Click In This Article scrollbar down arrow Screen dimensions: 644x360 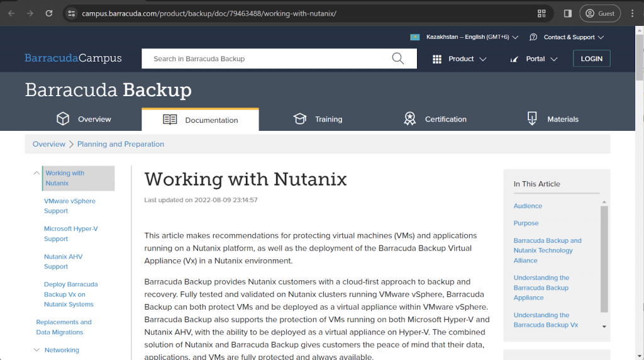(604, 327)
